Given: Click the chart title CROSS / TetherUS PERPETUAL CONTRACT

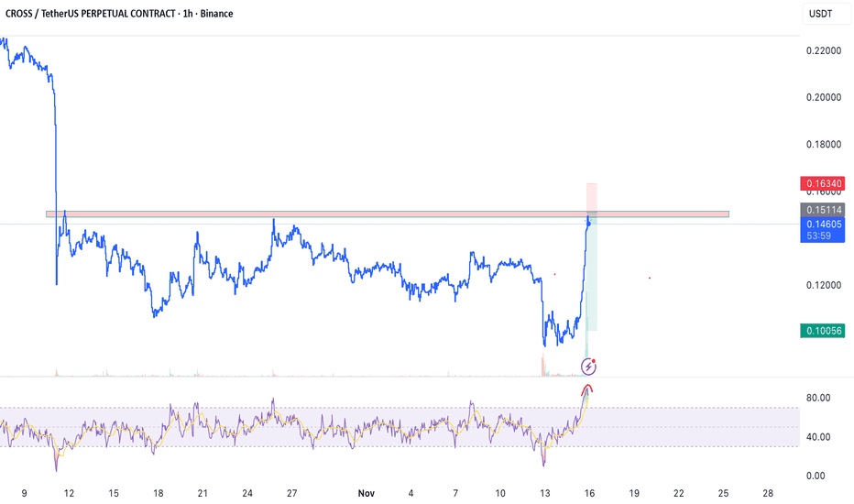Looking at the screenshot, I should pos(90,14).
